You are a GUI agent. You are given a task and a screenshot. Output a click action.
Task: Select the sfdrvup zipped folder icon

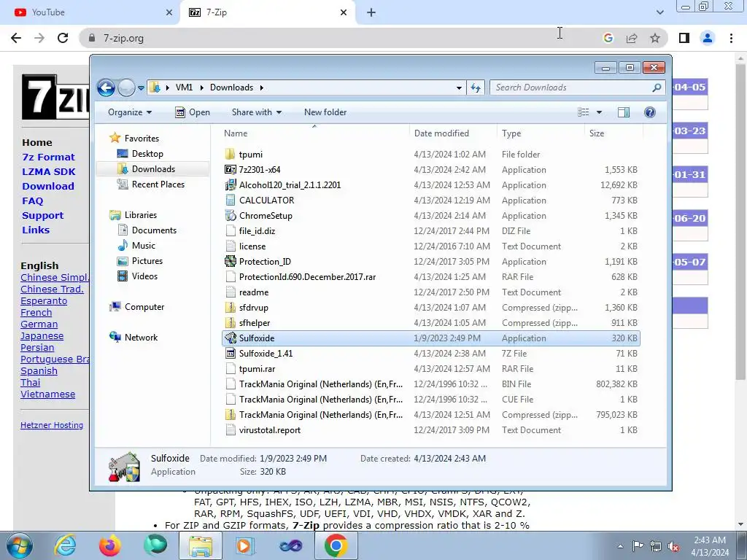[x=230, y=308]
